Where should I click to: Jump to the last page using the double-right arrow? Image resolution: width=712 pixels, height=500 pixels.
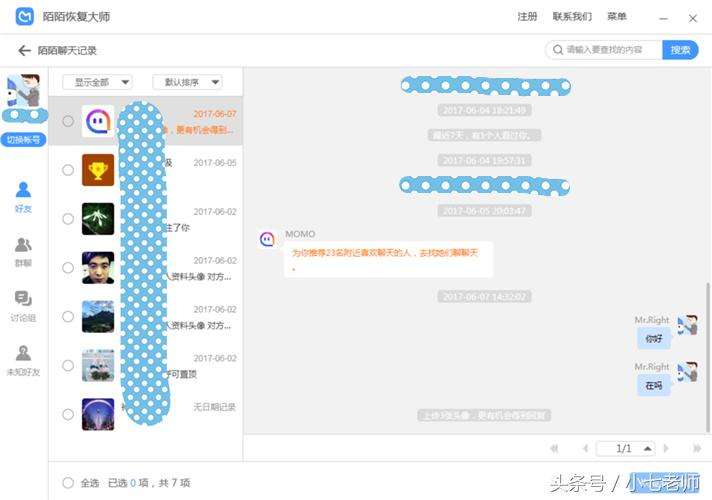(x=697, y=449)
